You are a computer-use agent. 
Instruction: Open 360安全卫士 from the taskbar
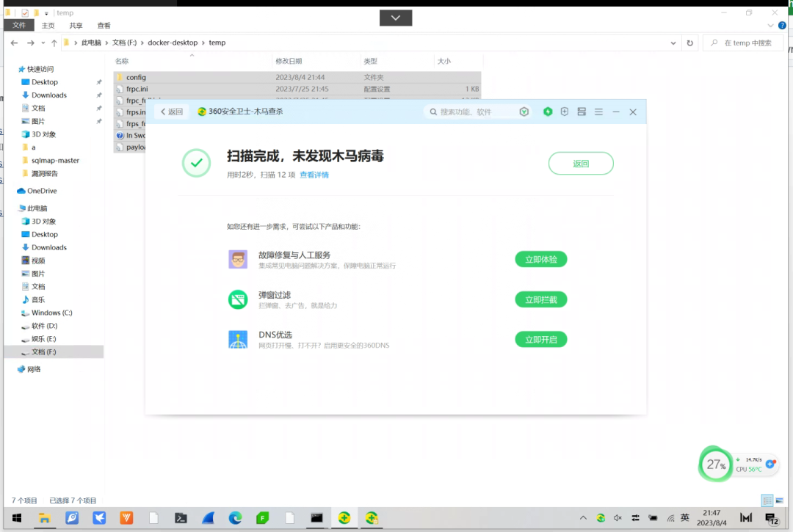(345, 518)
